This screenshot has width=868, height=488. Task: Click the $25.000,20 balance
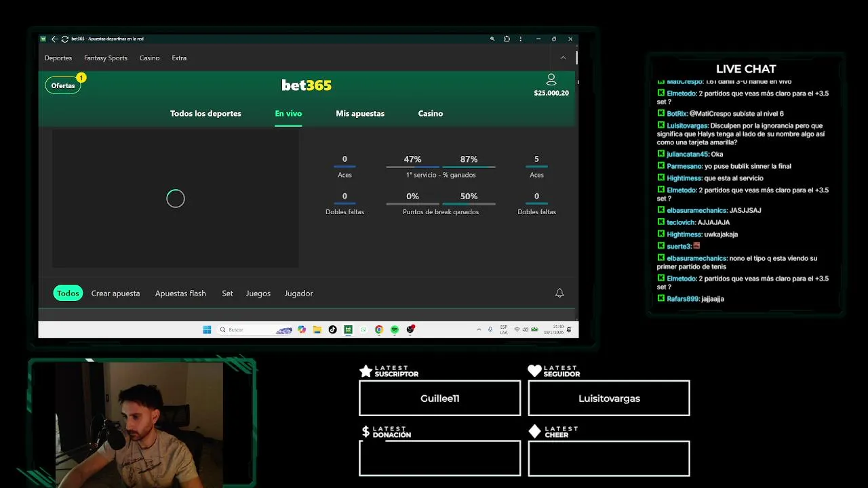[551, 93]
